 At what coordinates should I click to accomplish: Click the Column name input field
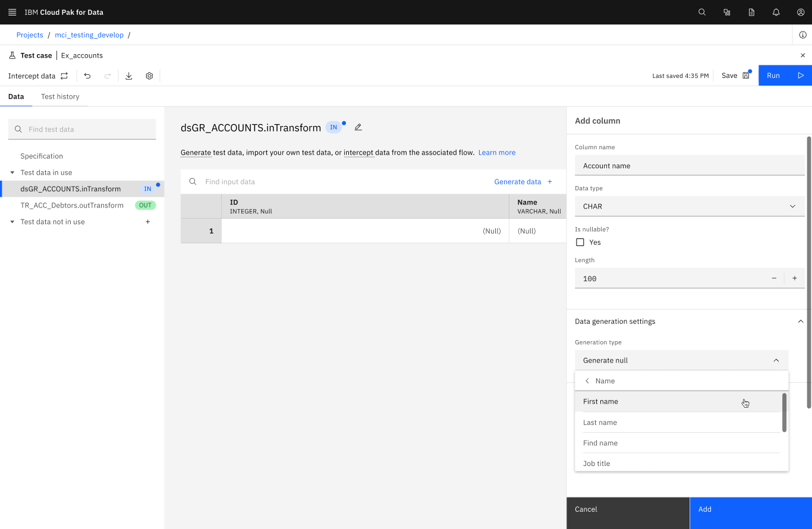690,166
